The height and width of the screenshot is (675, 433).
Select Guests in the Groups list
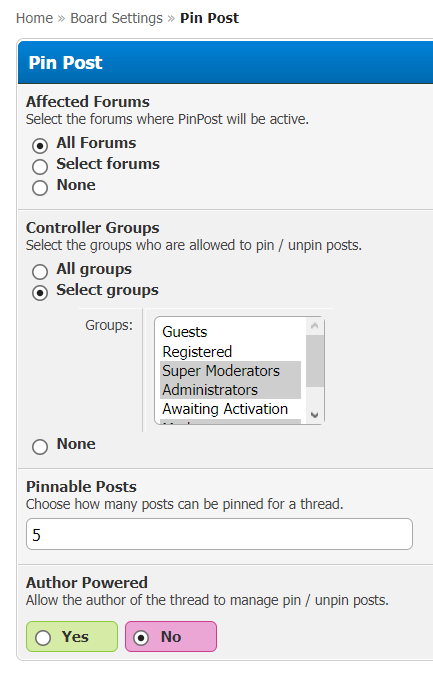pyautogui.click(x=230, y=332)
